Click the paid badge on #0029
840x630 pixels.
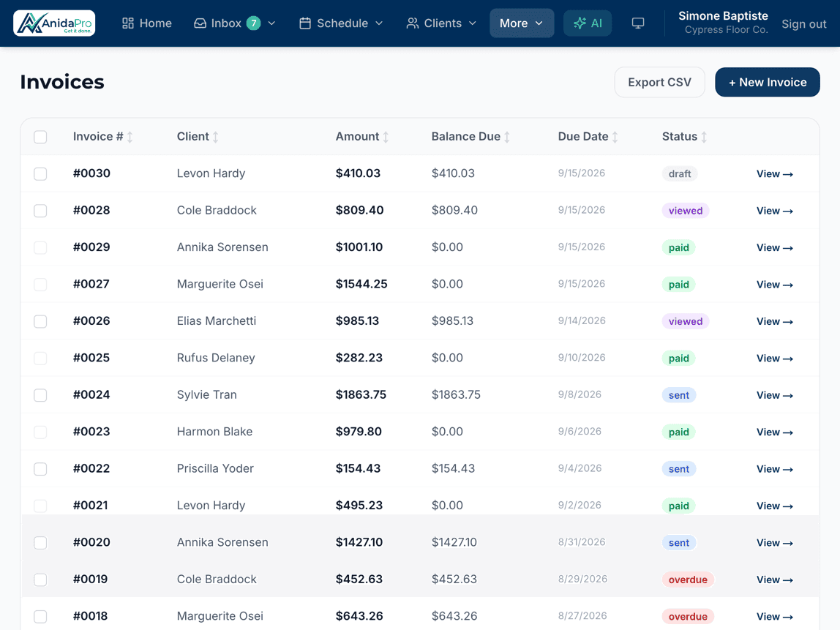coord(679,247)
